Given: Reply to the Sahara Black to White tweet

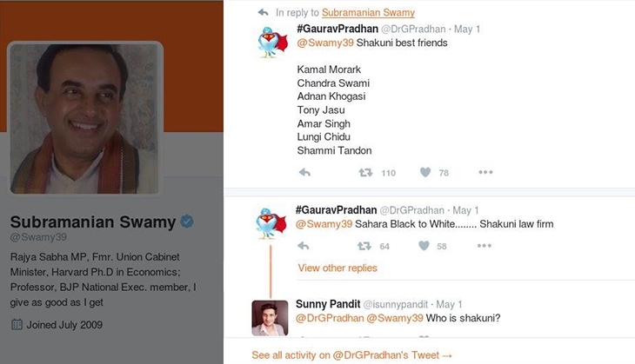Looking at the screenshot, I should coord(304,246).
